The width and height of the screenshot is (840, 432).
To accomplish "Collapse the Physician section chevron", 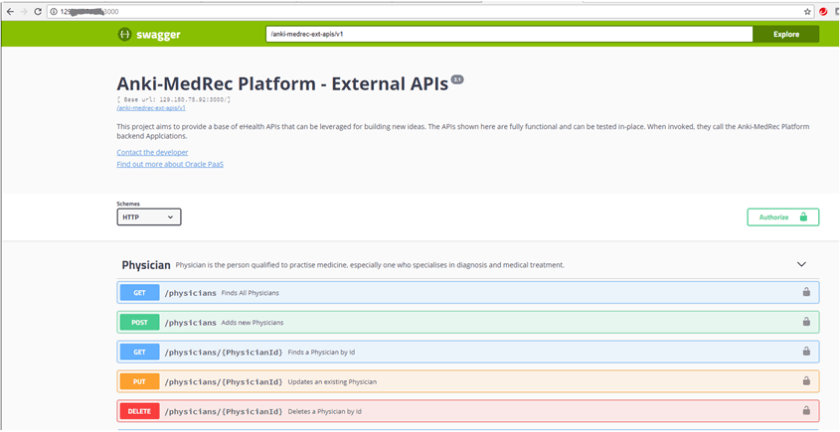I will point(801,264).
